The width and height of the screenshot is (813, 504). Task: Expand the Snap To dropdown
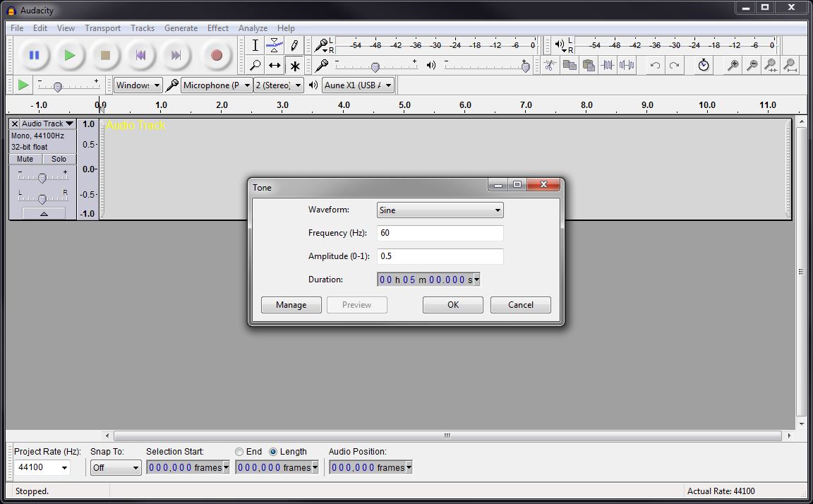click(x=116, y=467)
